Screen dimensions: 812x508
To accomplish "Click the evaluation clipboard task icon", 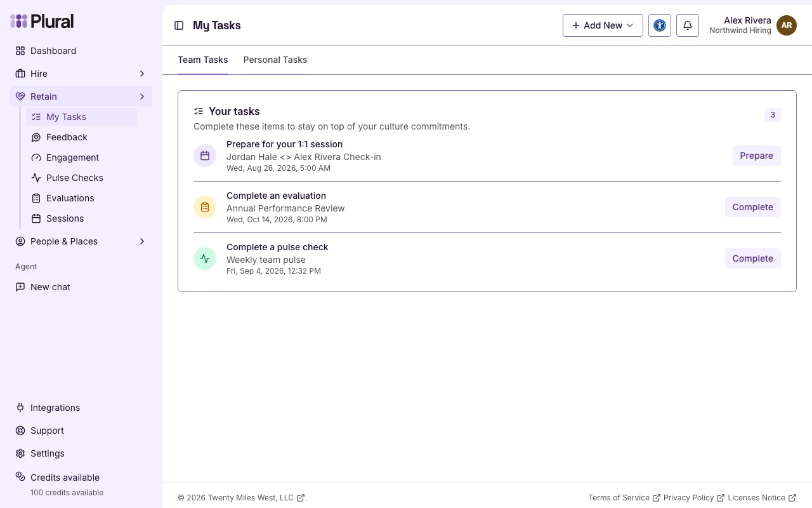I will 205,207.
